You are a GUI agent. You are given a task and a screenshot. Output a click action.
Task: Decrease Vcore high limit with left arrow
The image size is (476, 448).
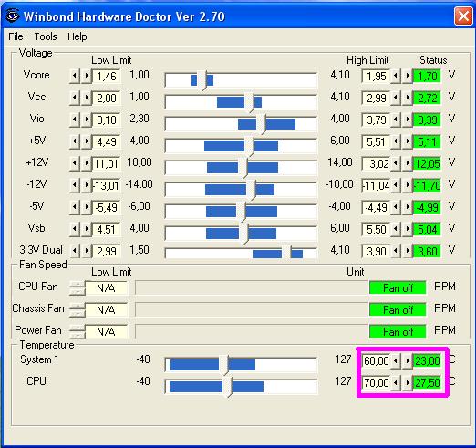395,76
